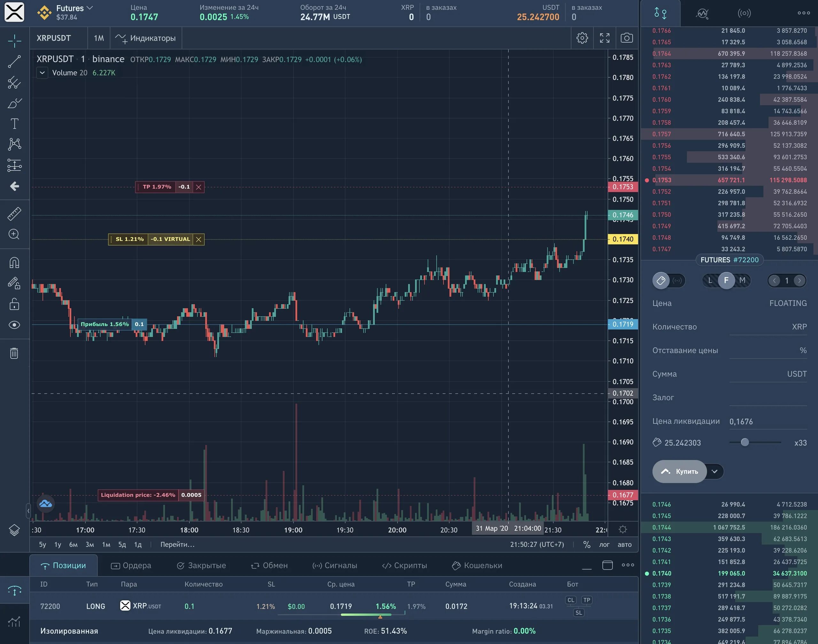
Task: Click the trash remove-drawings icon
Action: 14,353
